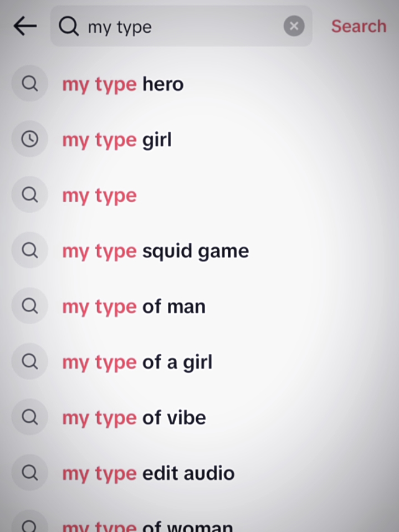
Task: Tap the "my type" search input field
Action: pos(183,27)
